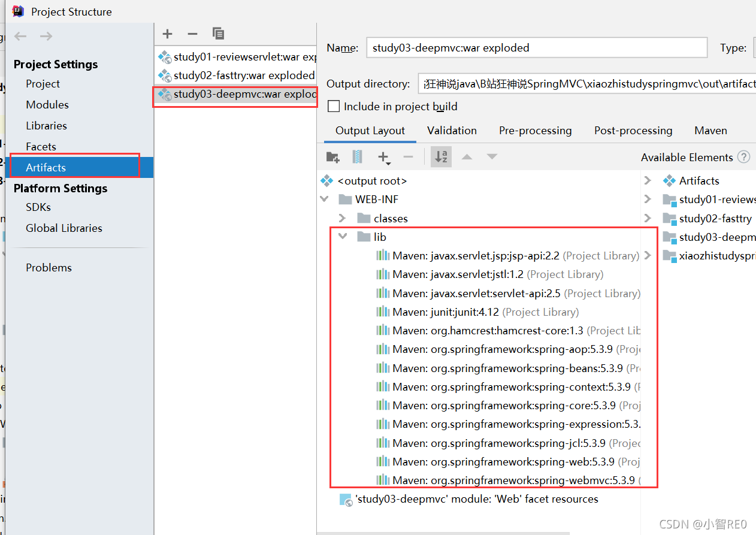Expand study02-fasttry in Available Elements
Viewport: 756px width, 535px height.
[648, 218]
